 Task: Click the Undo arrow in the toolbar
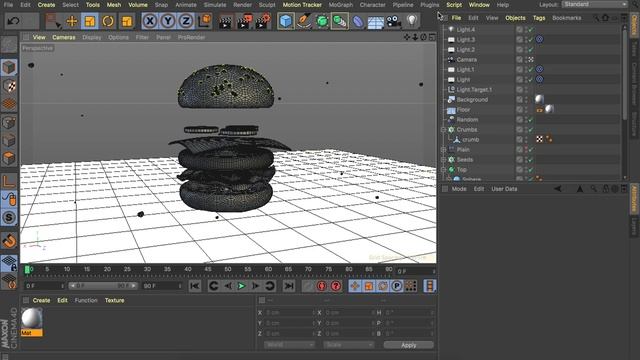13,21
